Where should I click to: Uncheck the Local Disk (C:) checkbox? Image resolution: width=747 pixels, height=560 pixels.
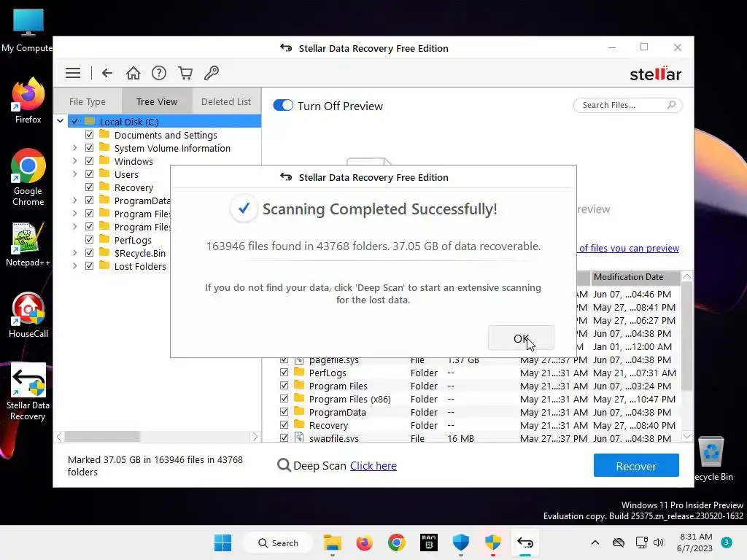(x=75, y=122)
